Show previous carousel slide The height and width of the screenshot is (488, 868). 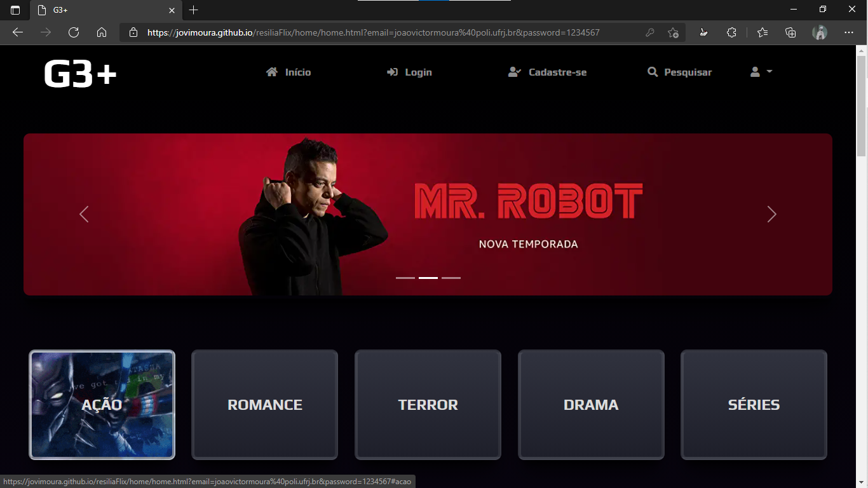point(84,214)
